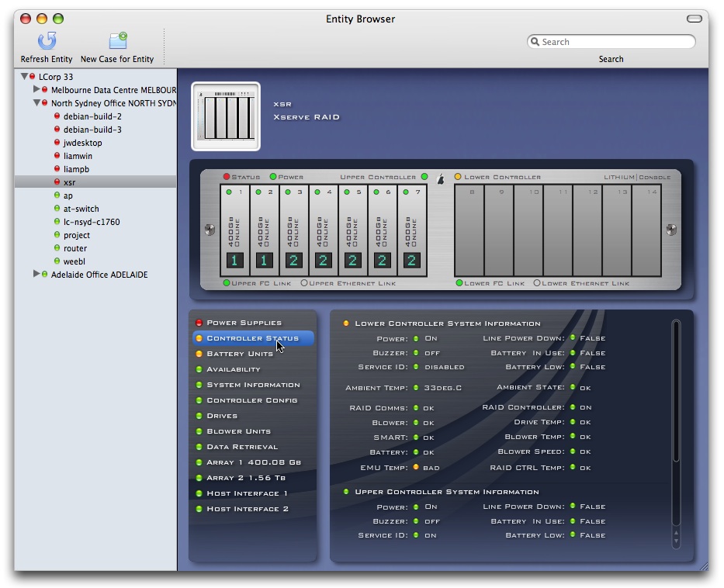Select drive bay 6 on RAID chassis
This screenshot has height=588, width=724.
383,230
